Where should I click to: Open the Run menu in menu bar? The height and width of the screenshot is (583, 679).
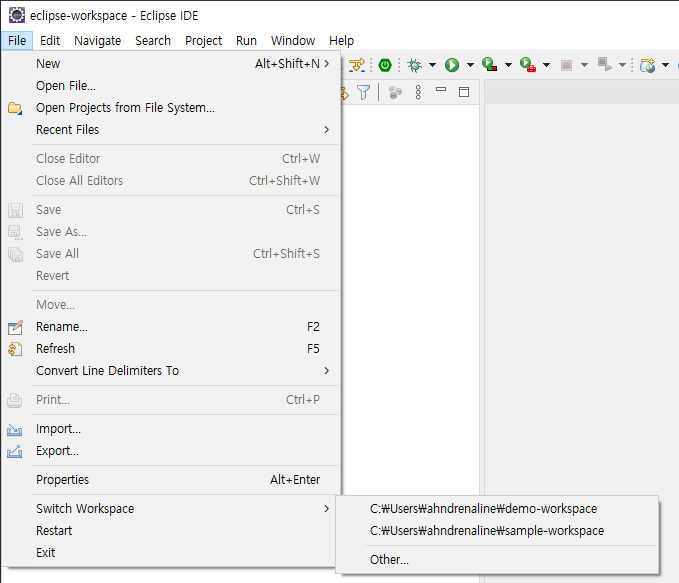246,41
